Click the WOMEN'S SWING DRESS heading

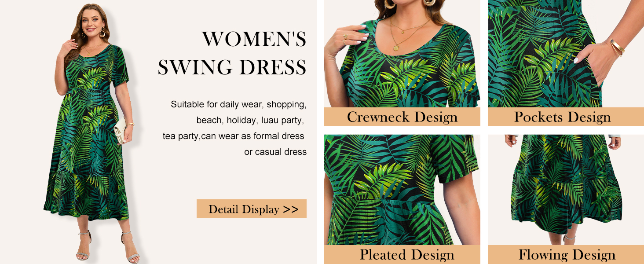coord(232,53)
